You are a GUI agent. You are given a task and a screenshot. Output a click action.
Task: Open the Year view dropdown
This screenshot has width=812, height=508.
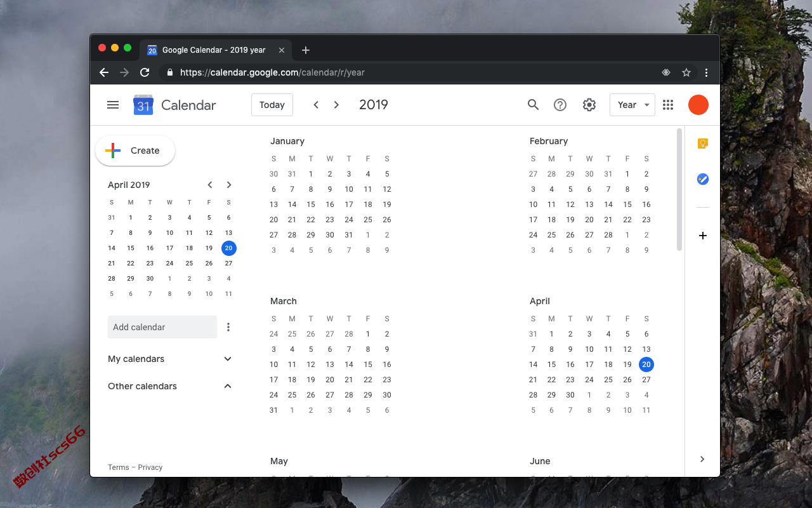point(632,105)
